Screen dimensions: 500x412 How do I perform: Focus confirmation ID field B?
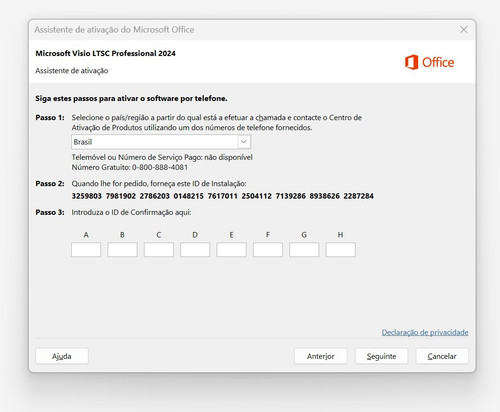click(122, 250)
